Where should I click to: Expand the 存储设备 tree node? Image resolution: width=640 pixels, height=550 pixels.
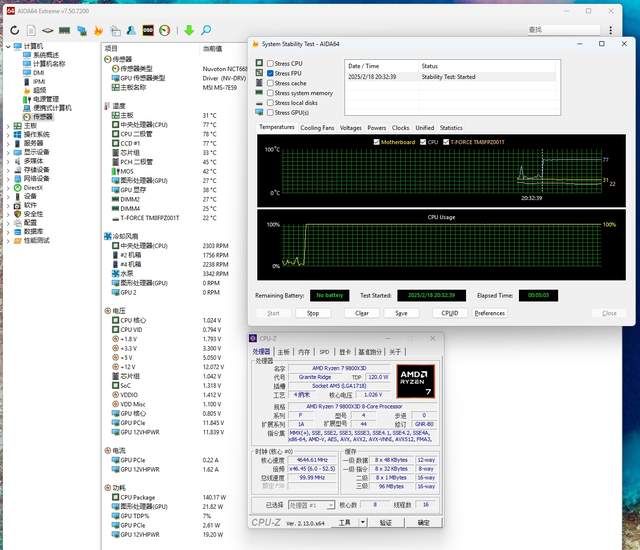point(8,170)
